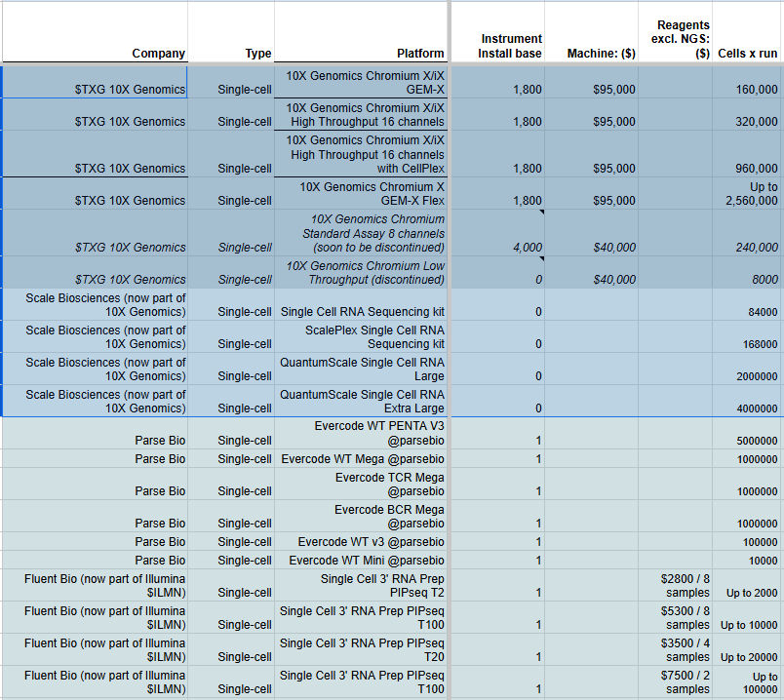784x700 pixels.
Task: Click the Platform header cell
Action: [x=360, y=32]
